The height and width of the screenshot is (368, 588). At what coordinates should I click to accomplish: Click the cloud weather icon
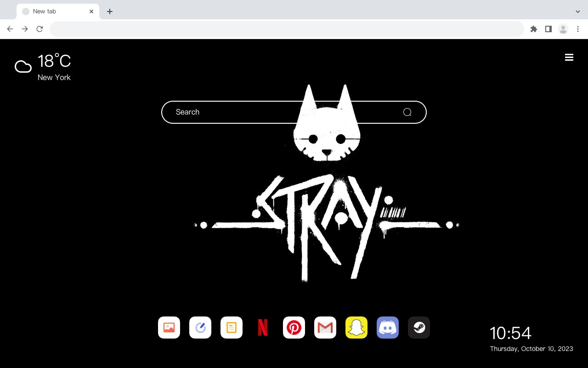(23, 67)
